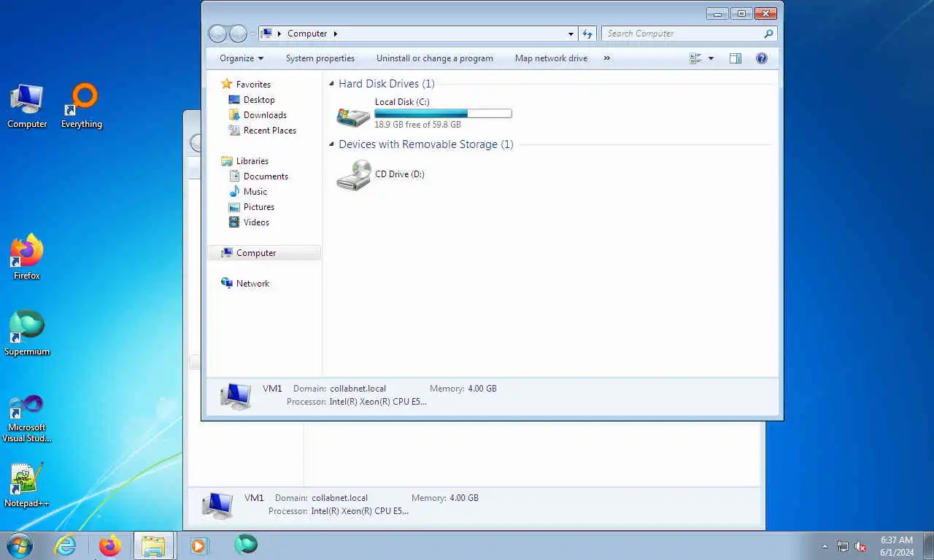Select the Windows Explorer taskbar button
The width and height of the screenshot is (934, 560).
(x=154, y=545)
